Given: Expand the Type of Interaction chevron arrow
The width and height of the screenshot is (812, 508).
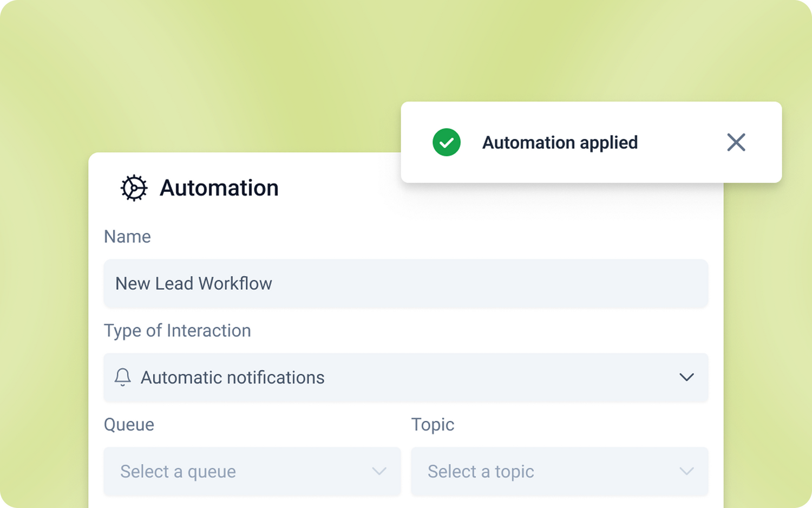Looking at the screenshot, I should pyautogui.click(x=686, y=377).
